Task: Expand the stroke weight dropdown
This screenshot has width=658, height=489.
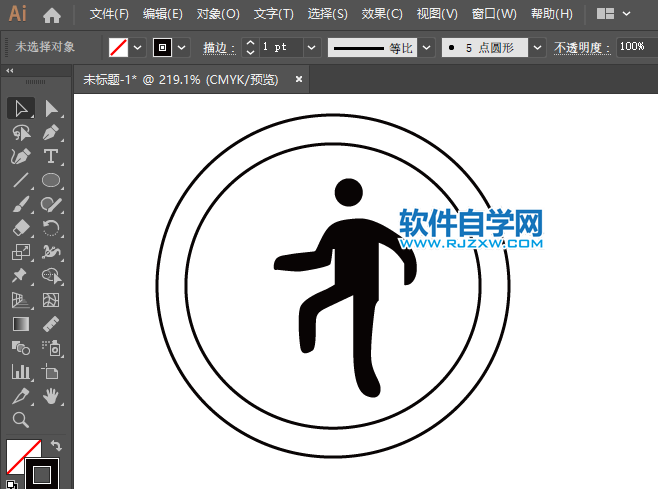Action: [x=311, y=47]
